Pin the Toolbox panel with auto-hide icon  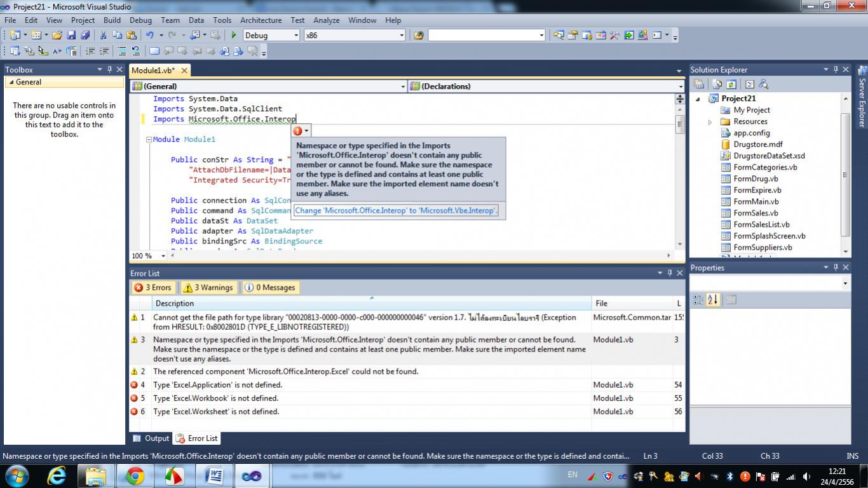click(109, 70)
